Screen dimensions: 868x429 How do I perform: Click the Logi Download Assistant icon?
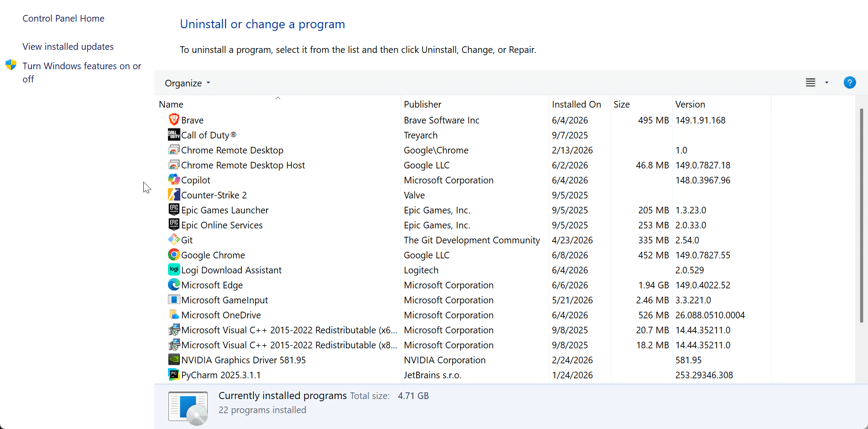(174, 269)
